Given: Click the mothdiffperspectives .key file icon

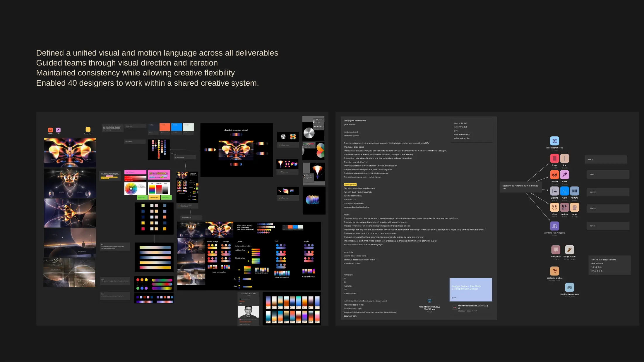Looking at the screenshot, I should [429, 301].
